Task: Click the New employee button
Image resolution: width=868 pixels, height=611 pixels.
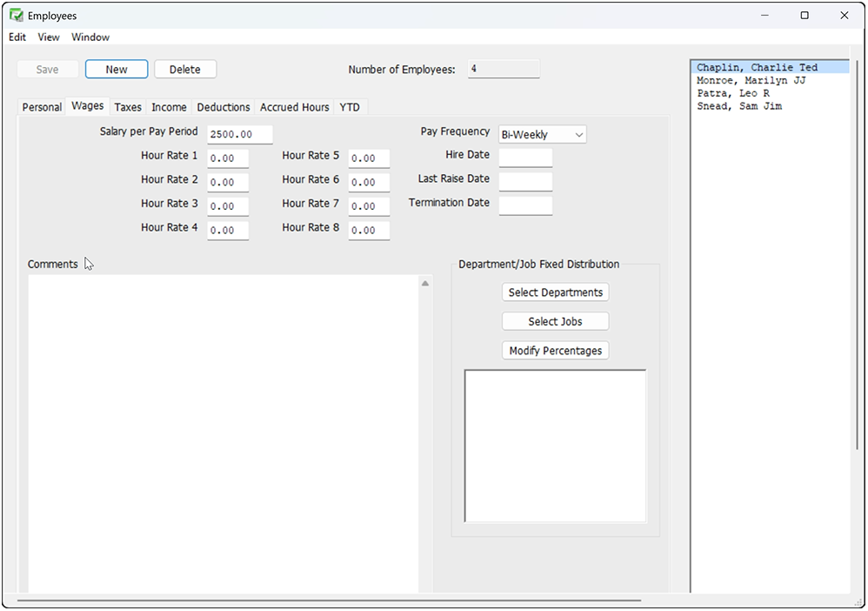Action: tap(117, 70)
